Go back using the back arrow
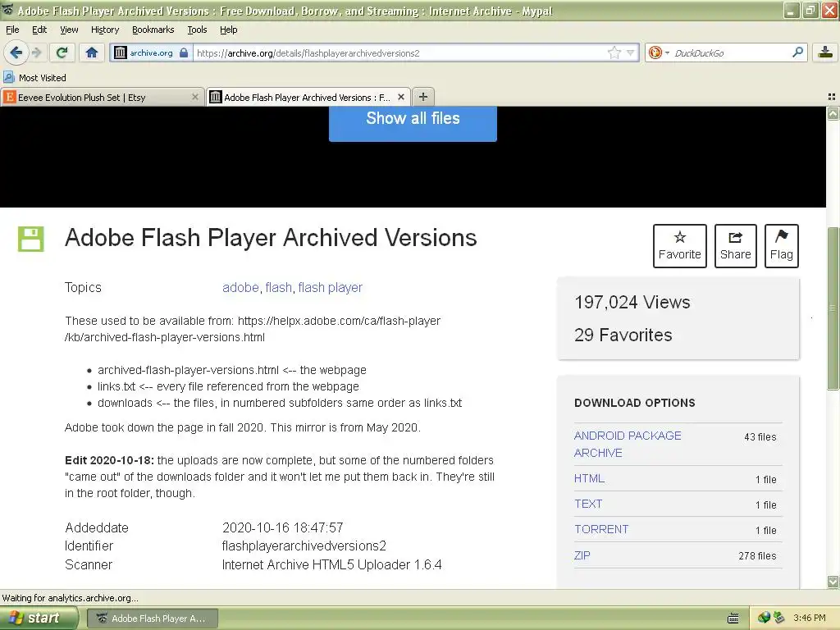Screen dimensions: 840x630 (16, 52)
